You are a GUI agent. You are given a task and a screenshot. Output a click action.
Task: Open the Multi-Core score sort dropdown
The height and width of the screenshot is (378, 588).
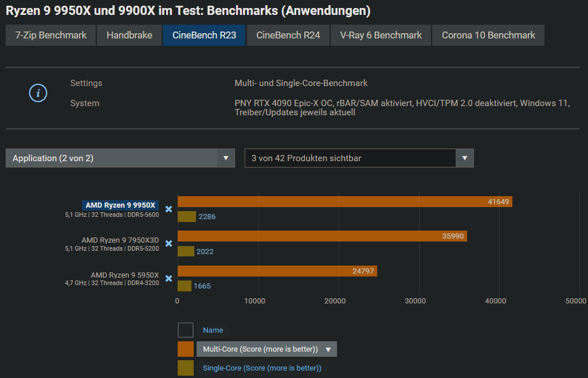click(x=266, y=349)
